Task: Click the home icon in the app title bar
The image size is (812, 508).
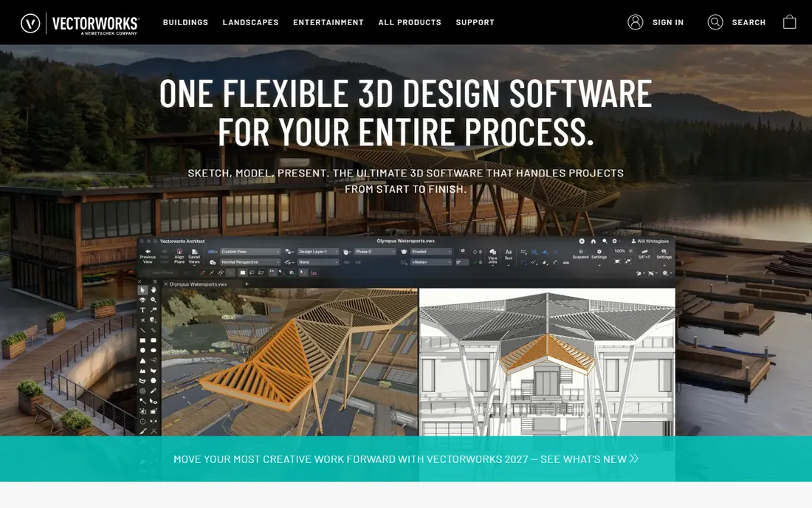Action: click(x=593, y=241)
